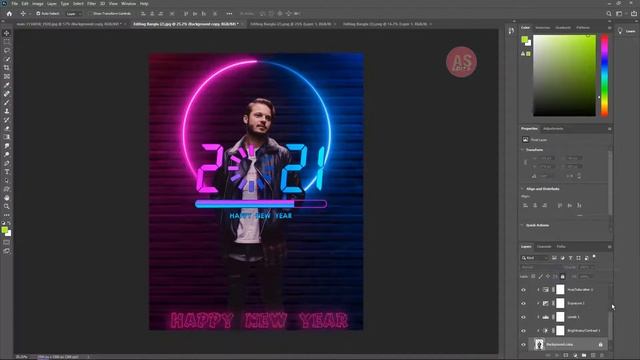Image resolution: width=640 pixels, height=360 pixels.
Task: Switch to the Paths tab
Action: [561, 247]
